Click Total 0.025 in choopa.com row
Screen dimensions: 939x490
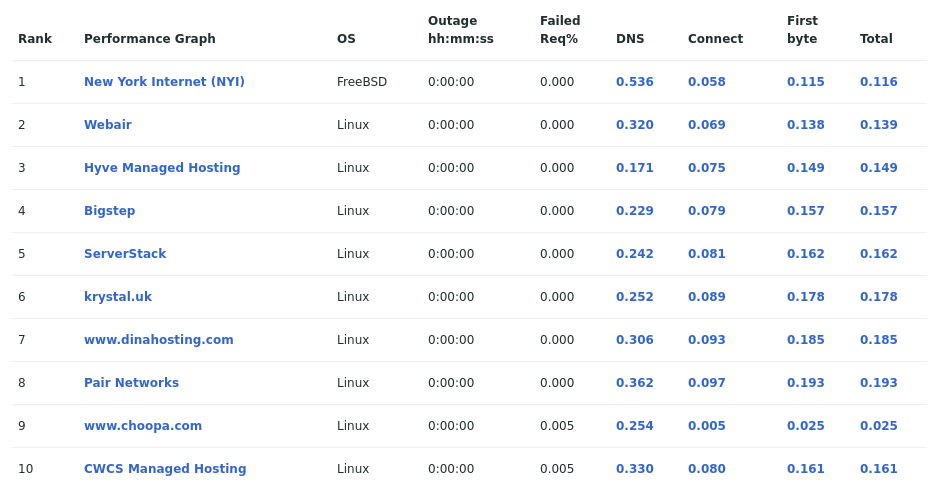879,426
